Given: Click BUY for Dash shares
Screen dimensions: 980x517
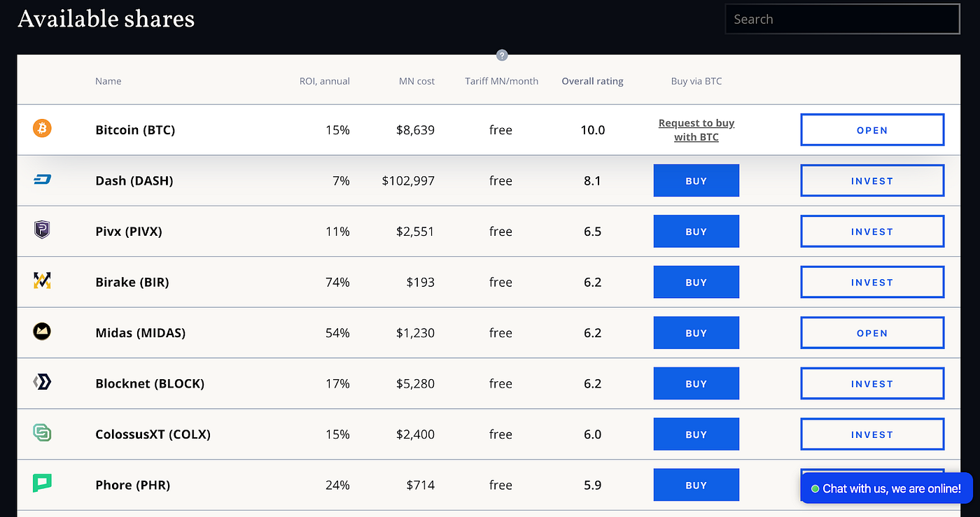Looking at the screenshot, I should 696,180.
